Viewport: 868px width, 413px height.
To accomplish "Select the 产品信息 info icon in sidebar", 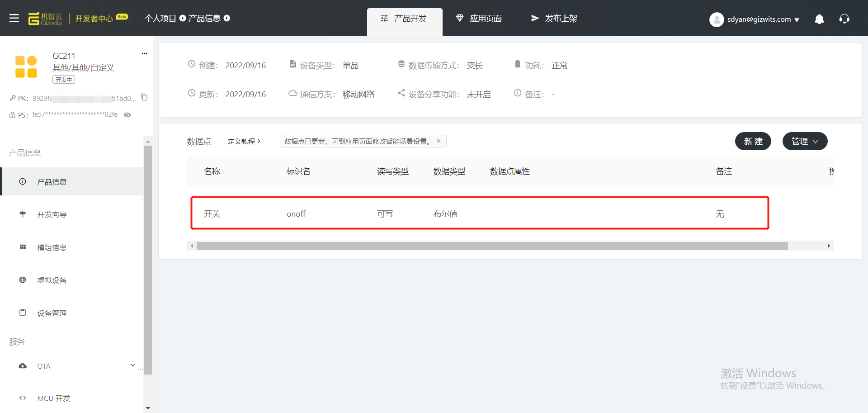I will point(23,181).
